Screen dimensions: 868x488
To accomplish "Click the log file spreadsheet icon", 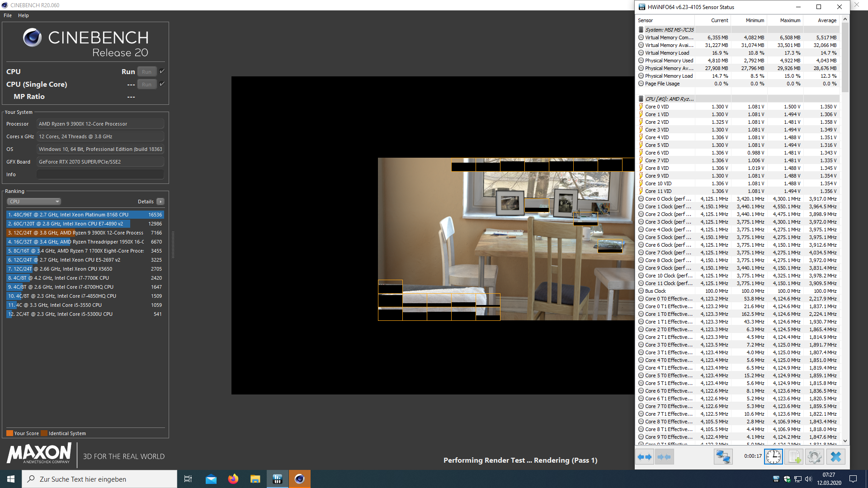I will tap(794, 457).
